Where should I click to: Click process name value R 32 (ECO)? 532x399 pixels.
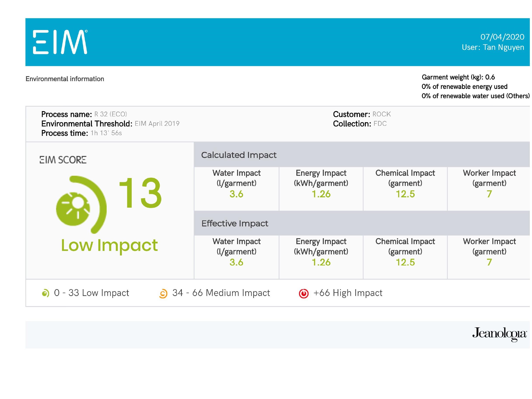coord(111,114)
